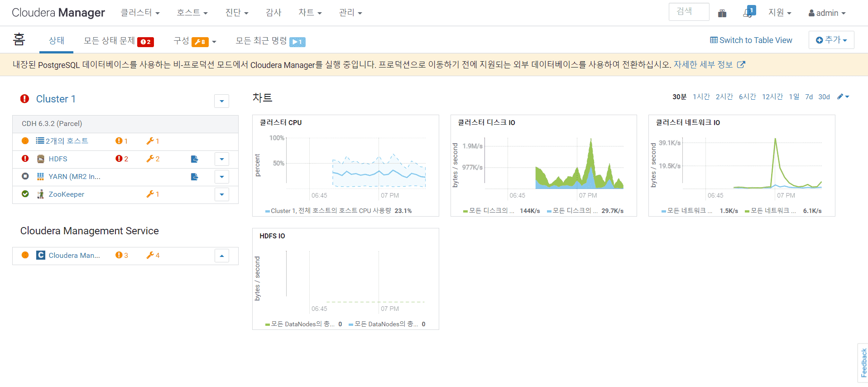The width and height of the screenshot is (868, 387).
Task: Click the YARN service grid icon
Action: click(41, 176)
